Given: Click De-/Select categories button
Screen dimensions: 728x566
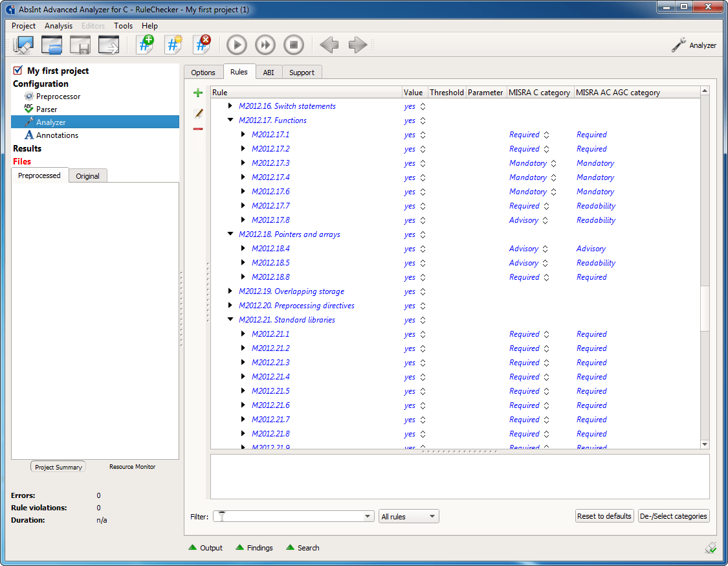Looking at the screenshot, I should (x=674, y=516).
